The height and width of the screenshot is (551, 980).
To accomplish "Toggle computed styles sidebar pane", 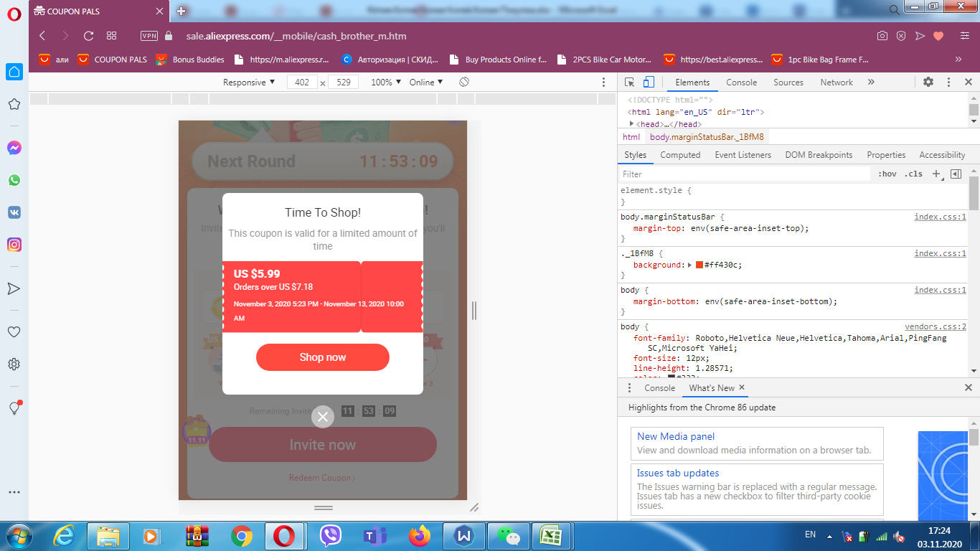I will 956,174.
